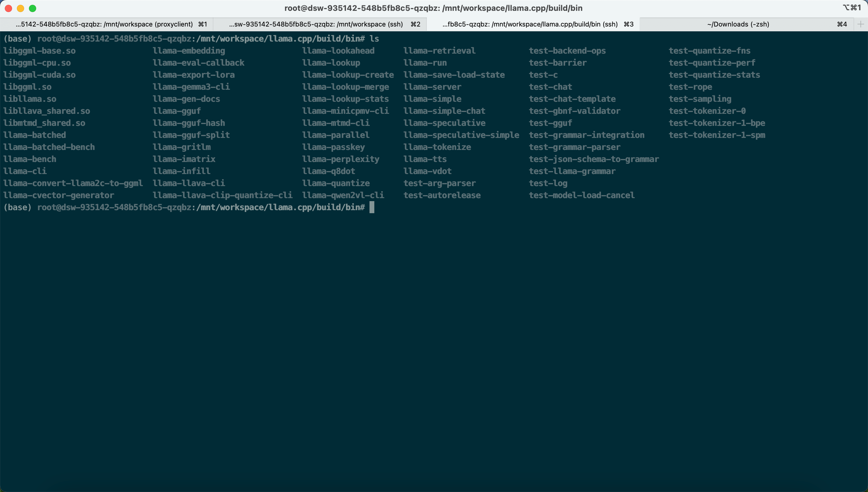Viewport: 868px width, 492px height.
Task: Click the llama-perplexity entry
Action: (341, 159)
